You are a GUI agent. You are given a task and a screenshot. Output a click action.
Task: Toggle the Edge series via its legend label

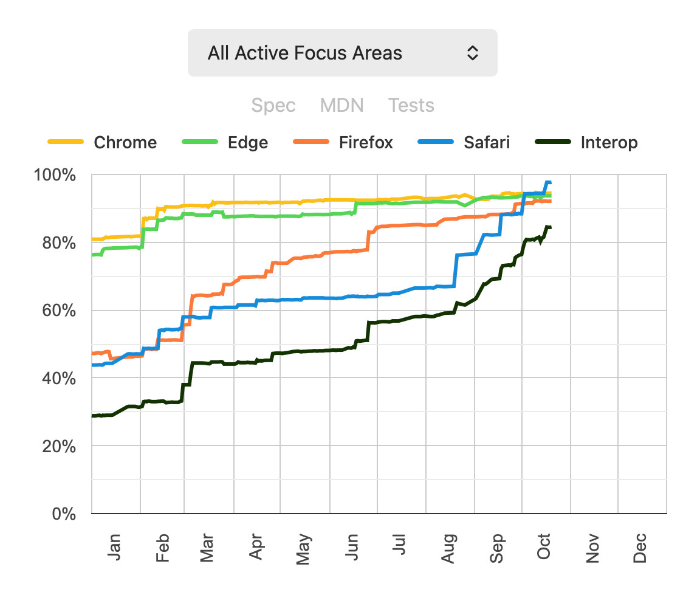[248, 143]
